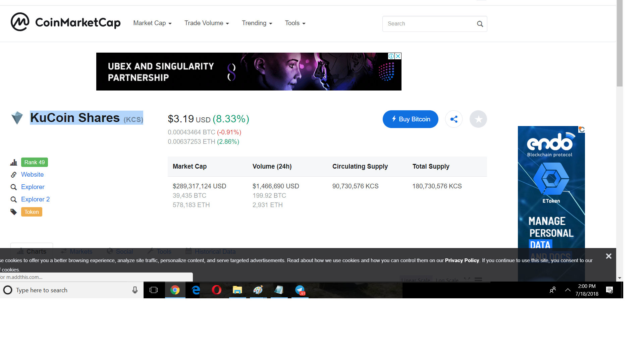
Task: Click the CoinMarketCap logo
Action: click(65, 22)
